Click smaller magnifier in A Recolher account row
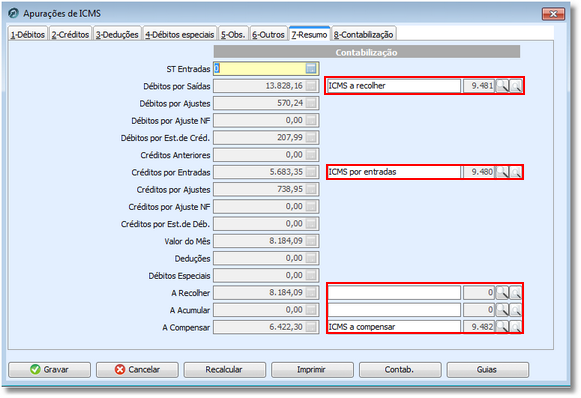 (x=516, y=293)
